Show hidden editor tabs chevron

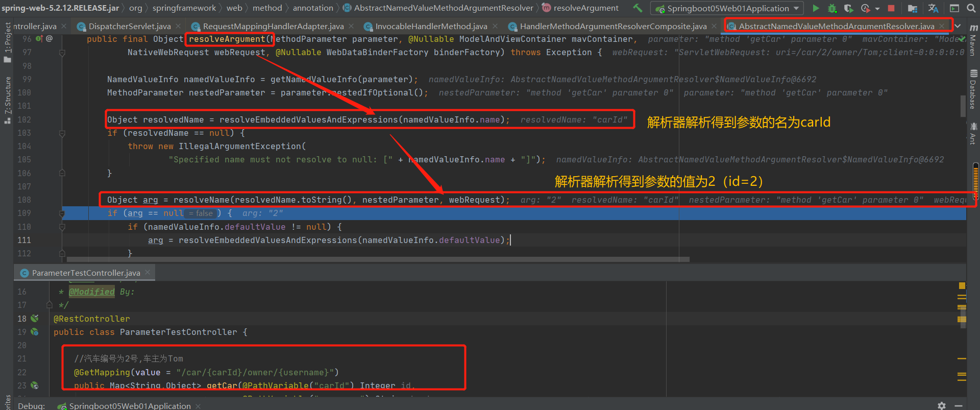coord(958,26)
